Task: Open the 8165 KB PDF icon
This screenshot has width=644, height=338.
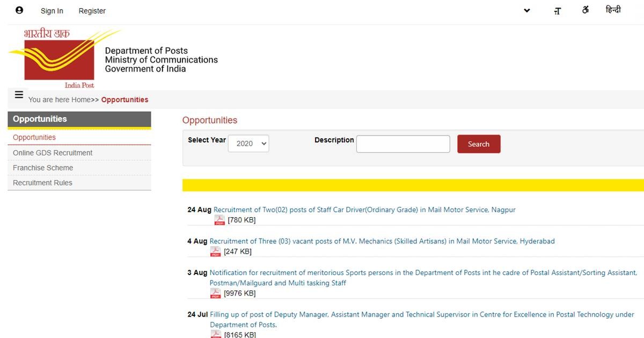Action: pos(215,334)
